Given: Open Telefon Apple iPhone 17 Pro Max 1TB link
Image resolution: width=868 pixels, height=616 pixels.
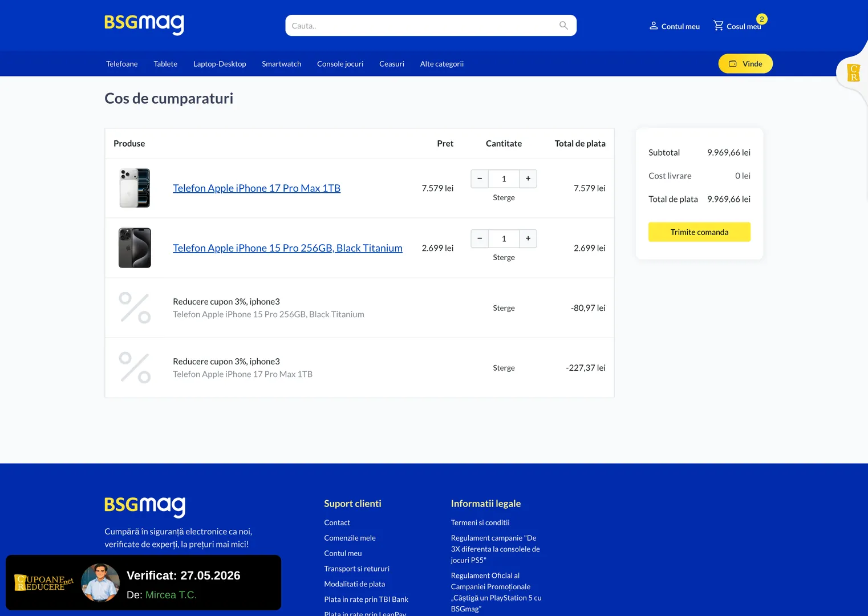Looking at the screenshot, I should click(257, 188).
